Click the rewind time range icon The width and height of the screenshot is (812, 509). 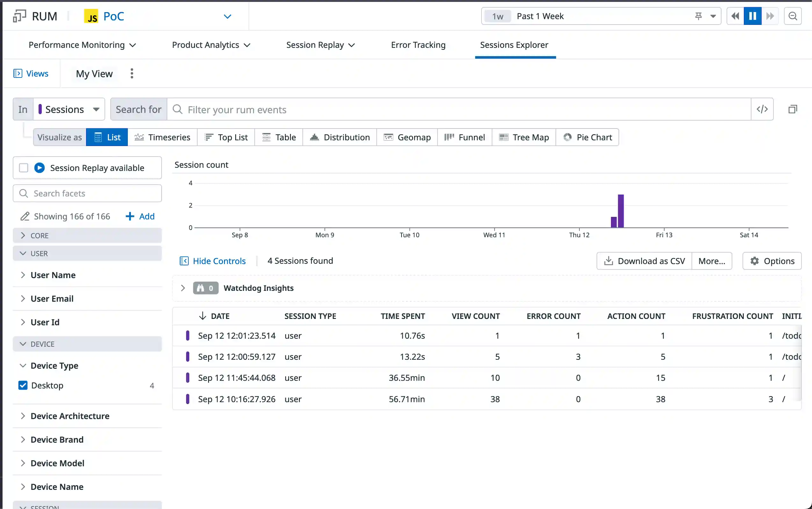pyautogui.click(x=735, y=16)
